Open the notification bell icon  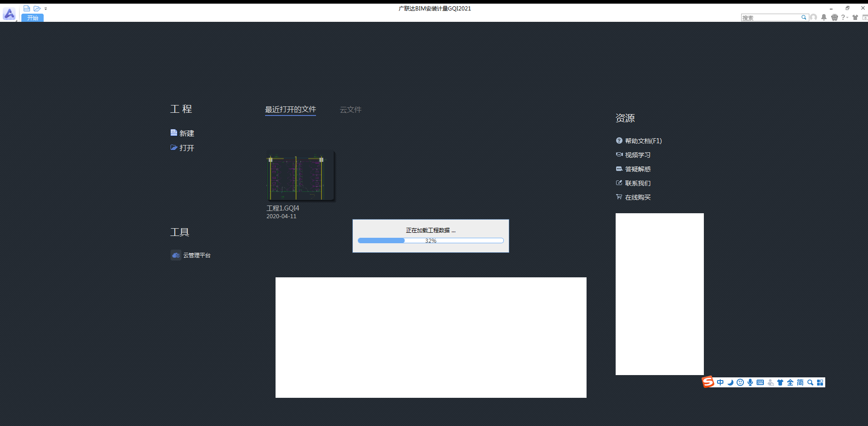824,17
